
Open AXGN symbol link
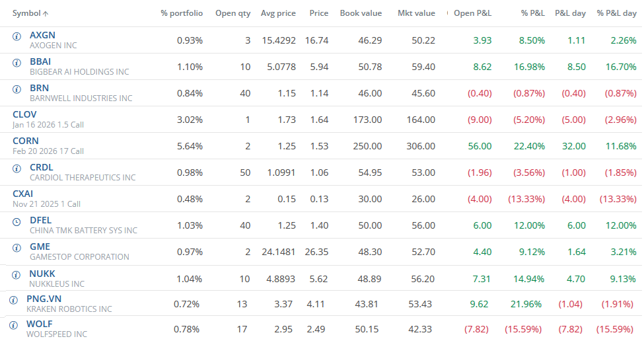click(42, 35)
